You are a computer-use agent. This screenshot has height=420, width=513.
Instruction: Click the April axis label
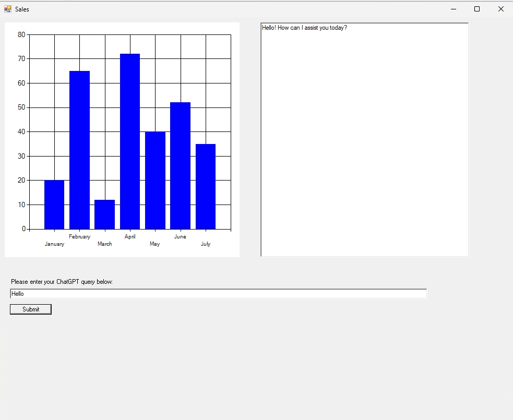130,236
